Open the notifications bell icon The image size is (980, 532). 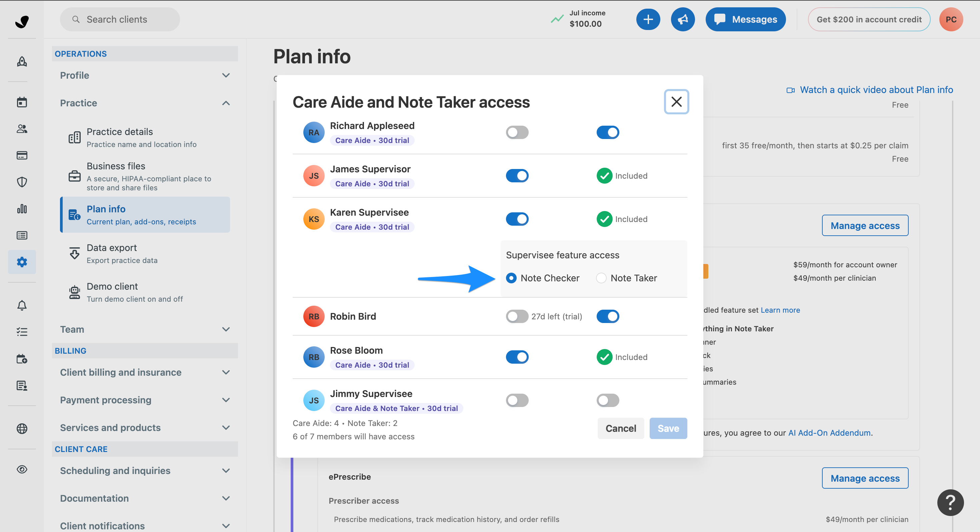point(22,305)
